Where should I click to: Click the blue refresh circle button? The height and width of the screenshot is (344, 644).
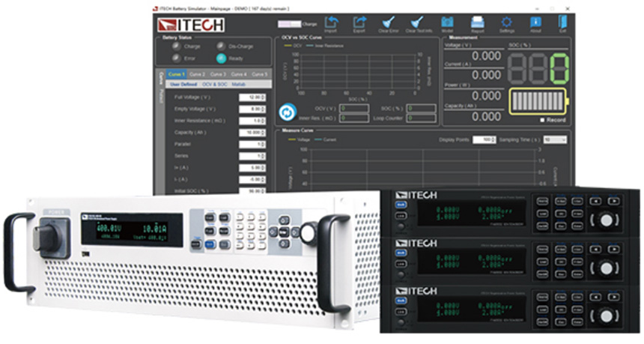287,112
